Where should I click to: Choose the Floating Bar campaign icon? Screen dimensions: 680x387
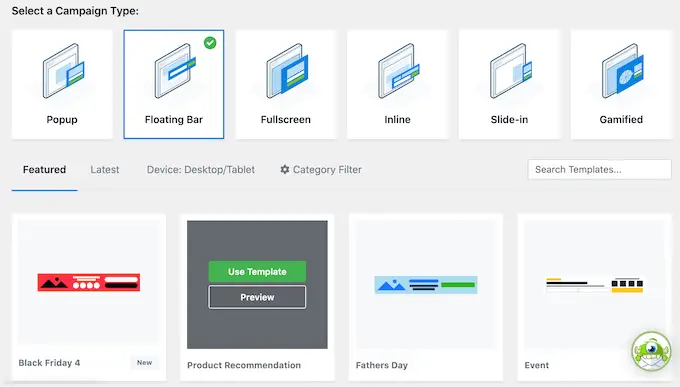pyautogui.click(x=175, y=71)
